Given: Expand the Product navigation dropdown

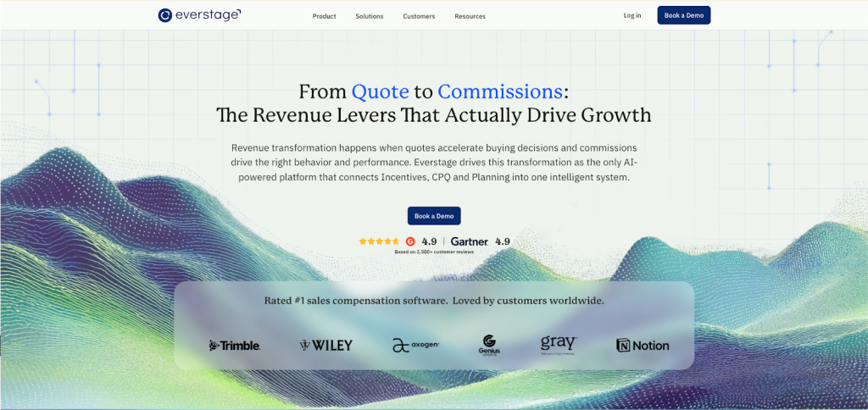Looking at the screenshot, I should (x=324, y=16).
